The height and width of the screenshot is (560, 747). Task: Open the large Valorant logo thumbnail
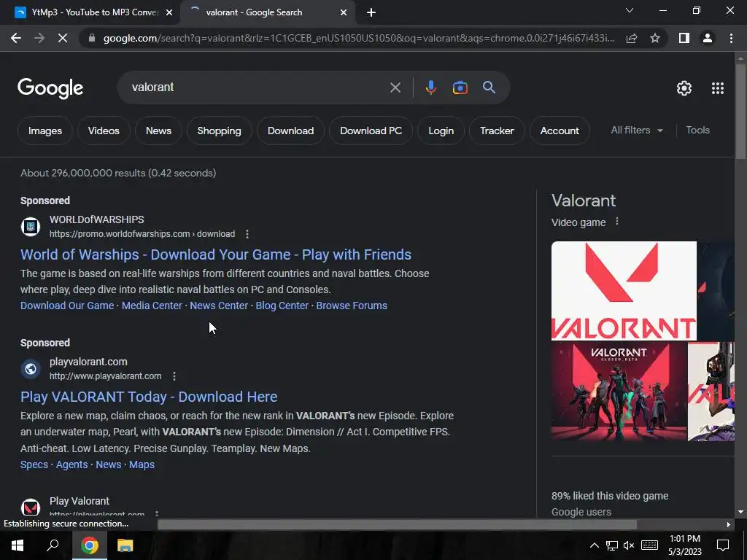click(x=624, y=291)
